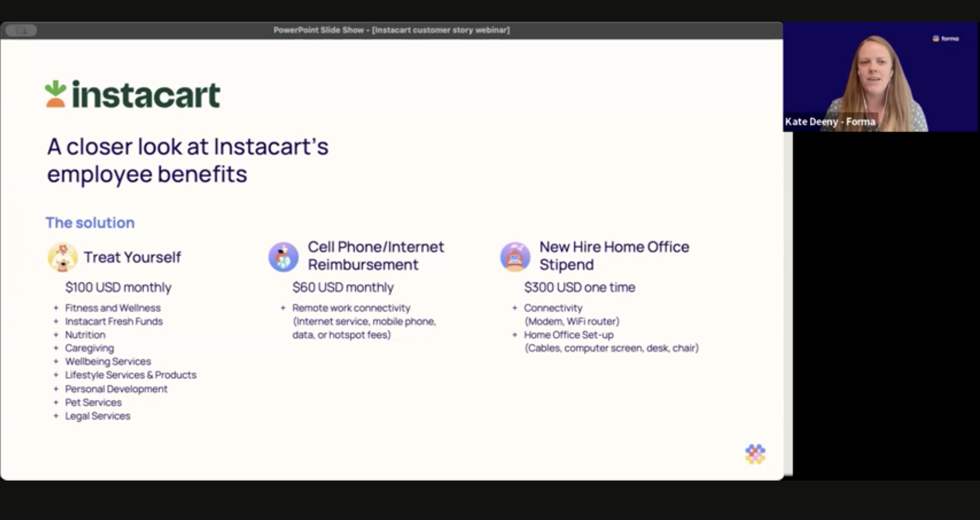980x520 pixels.
Task: Click the small forma logo in webcam video
Action: 946,38
